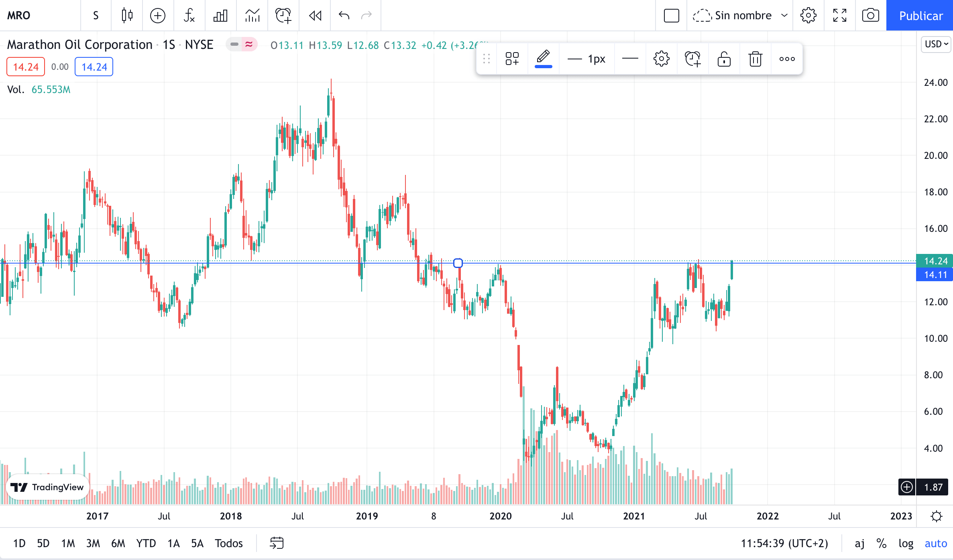Open indicator templates icon
Image resolution: width=953 pixels, height=560 pixels.
252,16
